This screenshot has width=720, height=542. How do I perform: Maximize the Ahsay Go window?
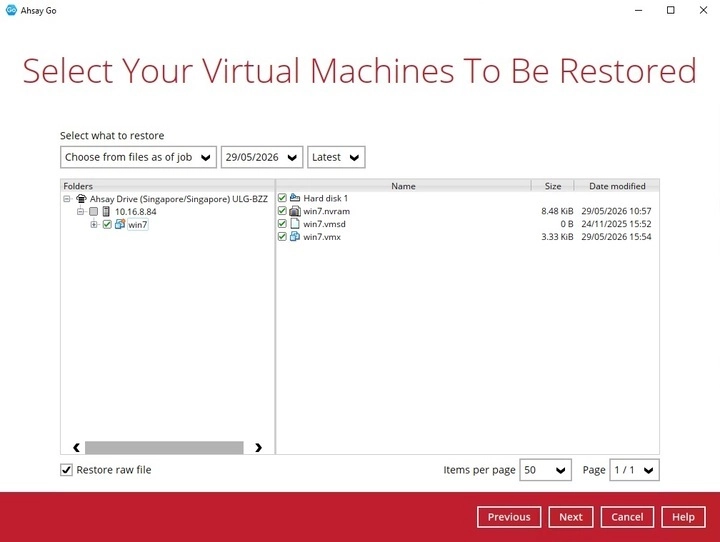(x=671, y=10)
